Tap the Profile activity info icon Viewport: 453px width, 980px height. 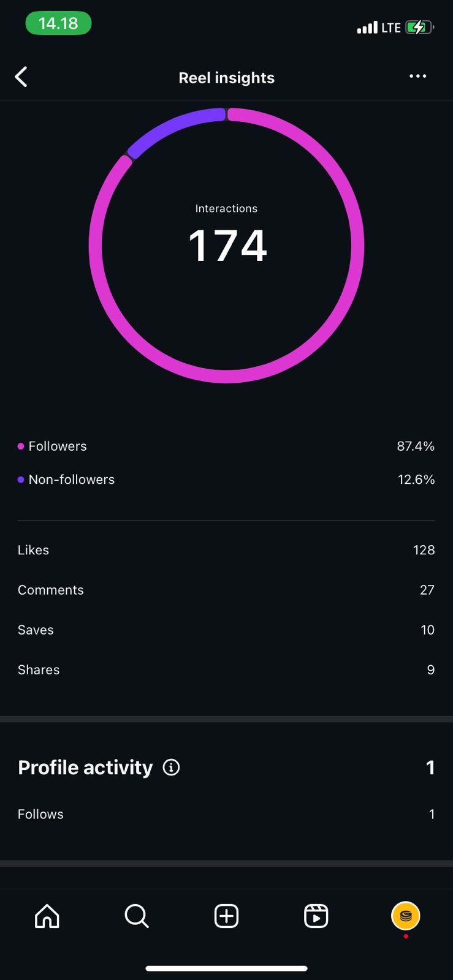tap(172, 767)
